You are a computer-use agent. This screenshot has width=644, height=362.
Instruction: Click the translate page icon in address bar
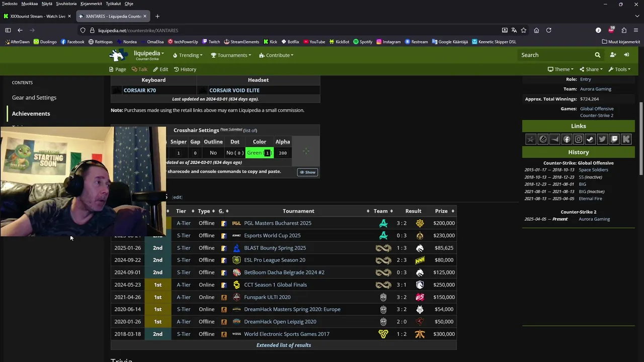pyautogui.click(x=514, y=30)
